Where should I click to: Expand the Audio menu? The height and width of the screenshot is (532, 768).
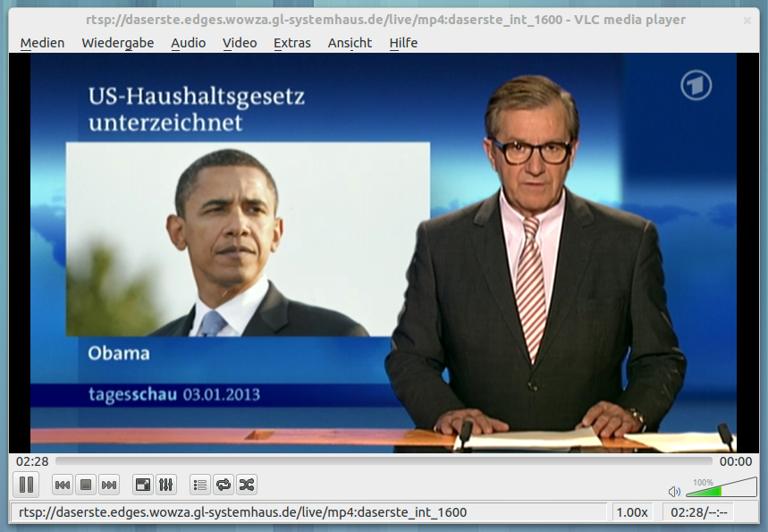point(188,43)
